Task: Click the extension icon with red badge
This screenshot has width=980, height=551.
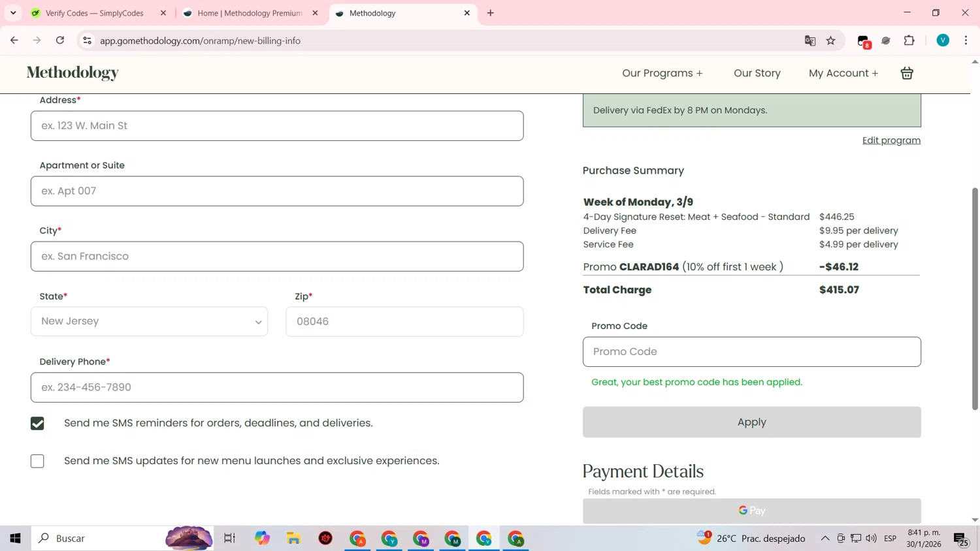Action: tap(864, 41)
